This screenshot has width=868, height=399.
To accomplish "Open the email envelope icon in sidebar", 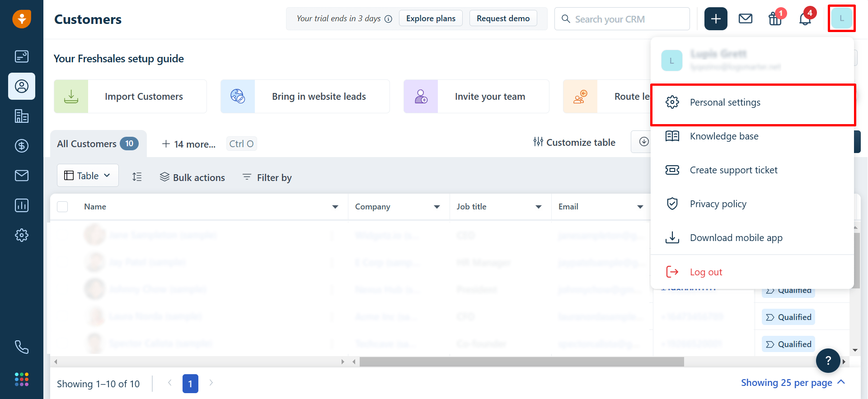I will [22, 176].
